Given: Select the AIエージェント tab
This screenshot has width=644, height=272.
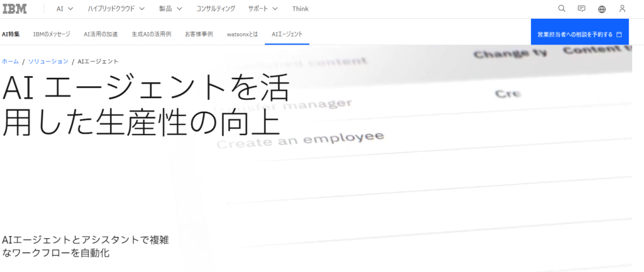Looking at the screenshot, I should pyautogui.click(x=287, y=34).
